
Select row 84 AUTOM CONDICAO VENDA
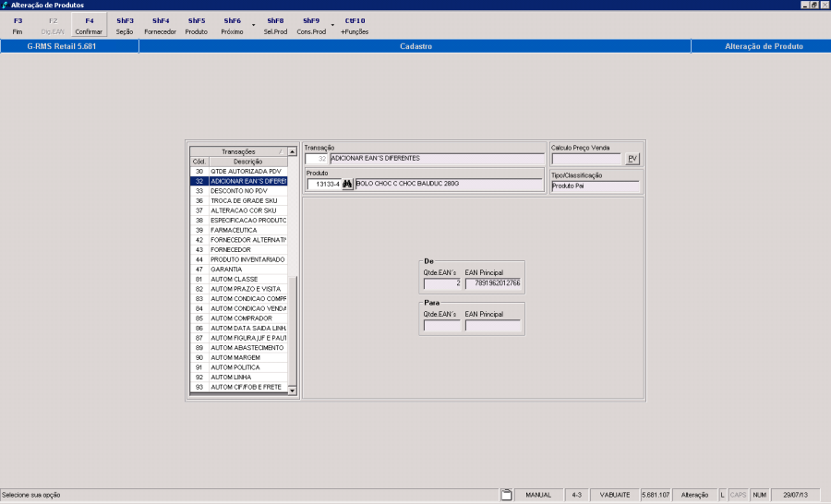click(x=238, y=308)
